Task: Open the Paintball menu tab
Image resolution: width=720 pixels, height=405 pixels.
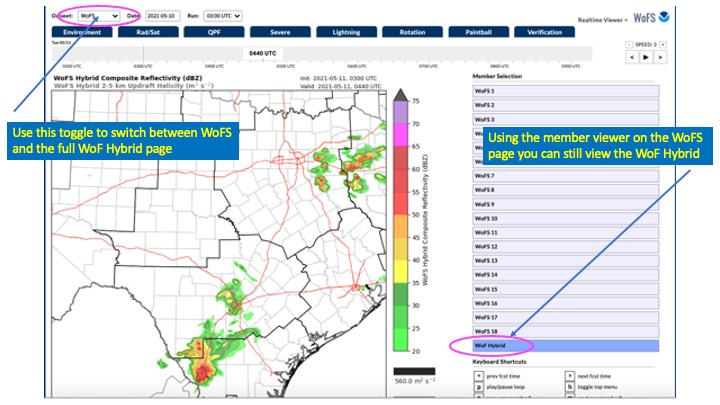Action: point(478,32)
